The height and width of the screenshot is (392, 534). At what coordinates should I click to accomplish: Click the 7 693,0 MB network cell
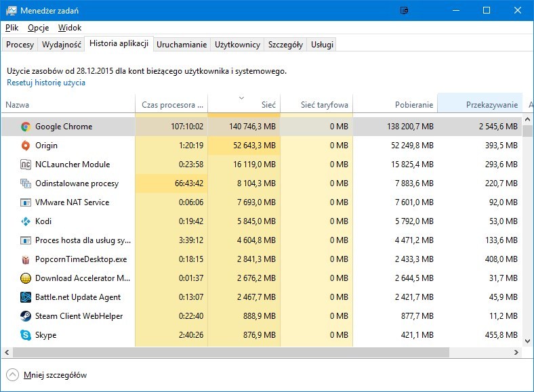pos(244,202)
